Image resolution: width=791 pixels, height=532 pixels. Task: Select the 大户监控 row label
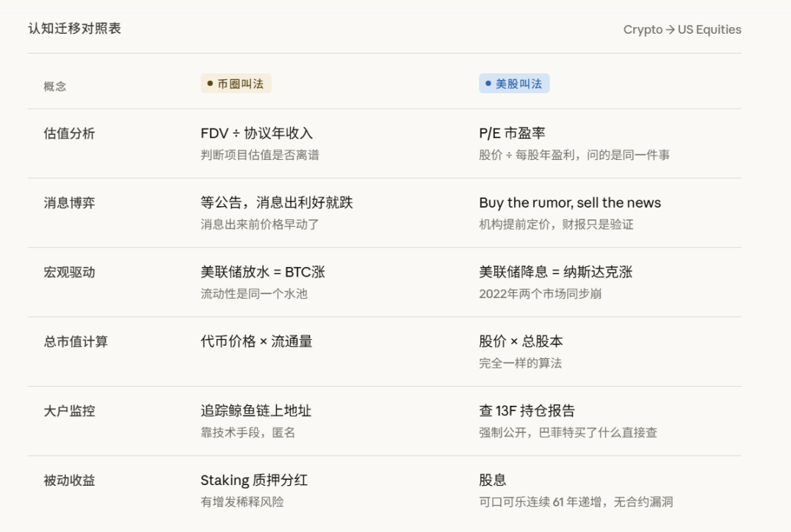click(x=69, y=411)
